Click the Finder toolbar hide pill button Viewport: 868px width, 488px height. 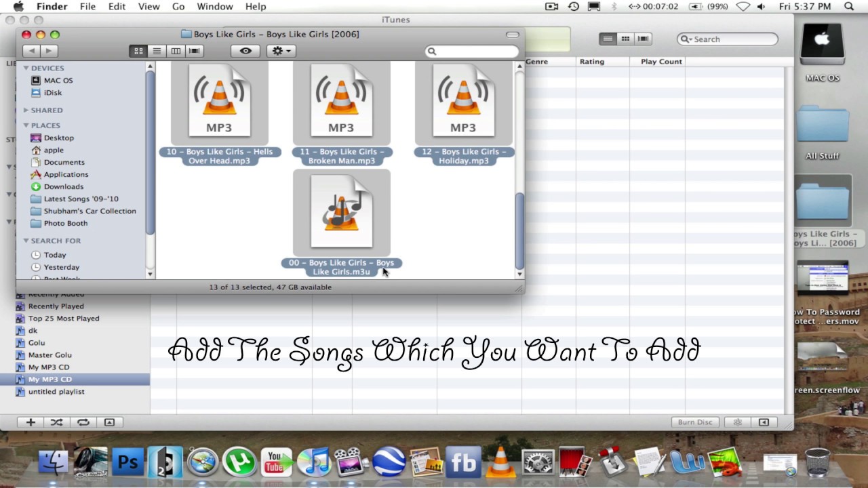click(512, 35)
